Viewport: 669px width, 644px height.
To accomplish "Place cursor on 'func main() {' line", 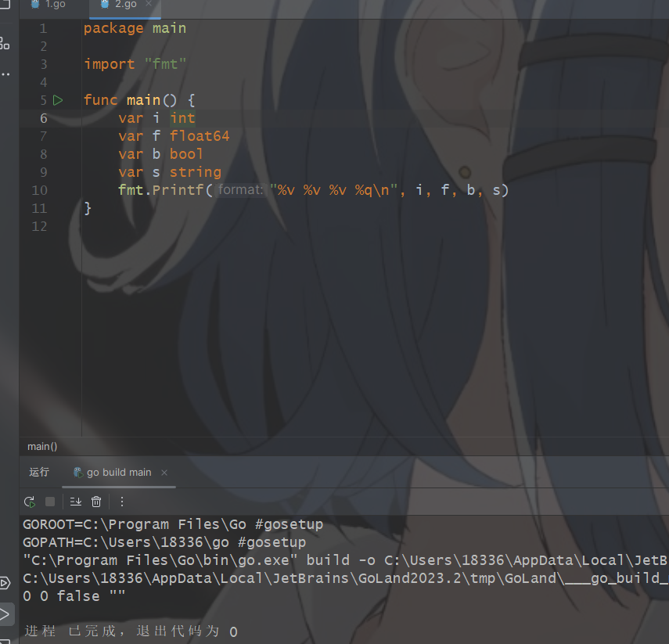I will [139, 100].
